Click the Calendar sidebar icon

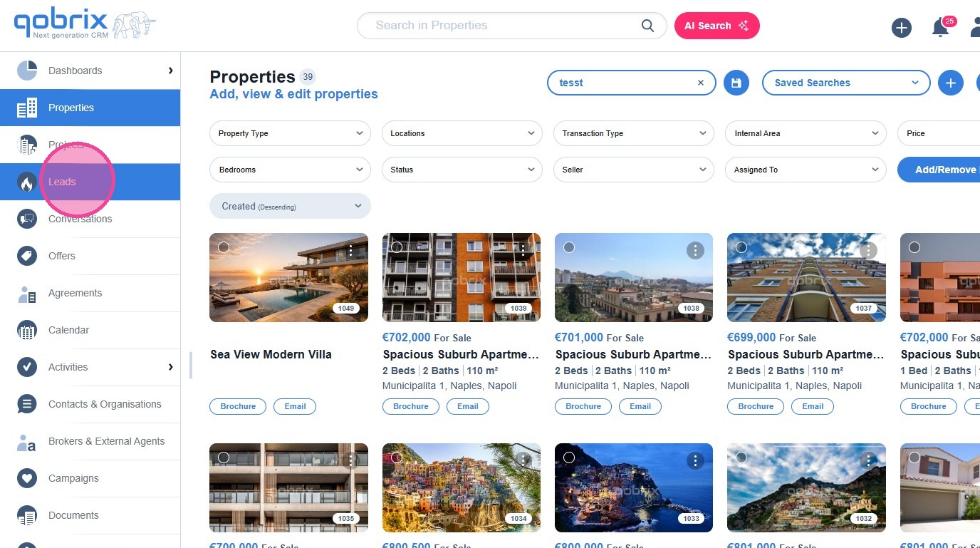pyautogui.click(x=27, y=330)
